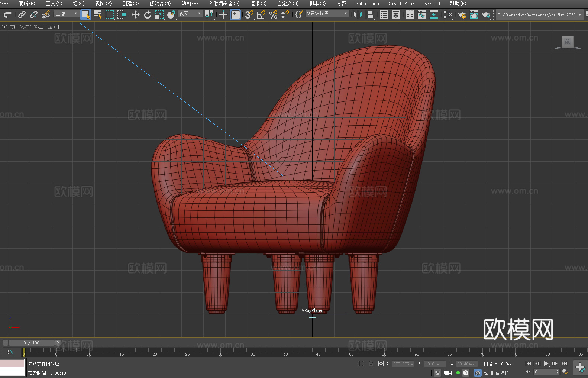The height and width of the screenshot is (378, 588).
Task: Click the Unlink selection tool
Action: click(34, 14)
